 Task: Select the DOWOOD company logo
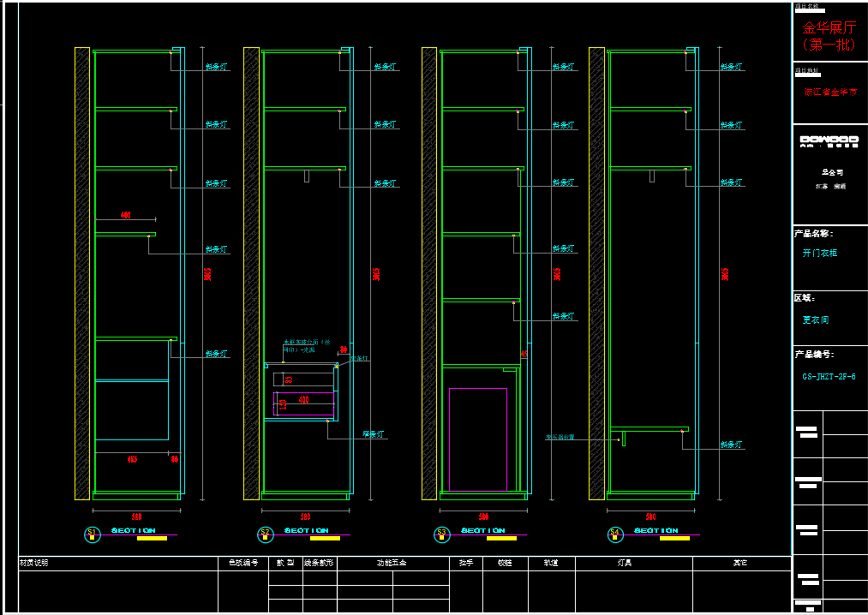(x=829, y=141)
